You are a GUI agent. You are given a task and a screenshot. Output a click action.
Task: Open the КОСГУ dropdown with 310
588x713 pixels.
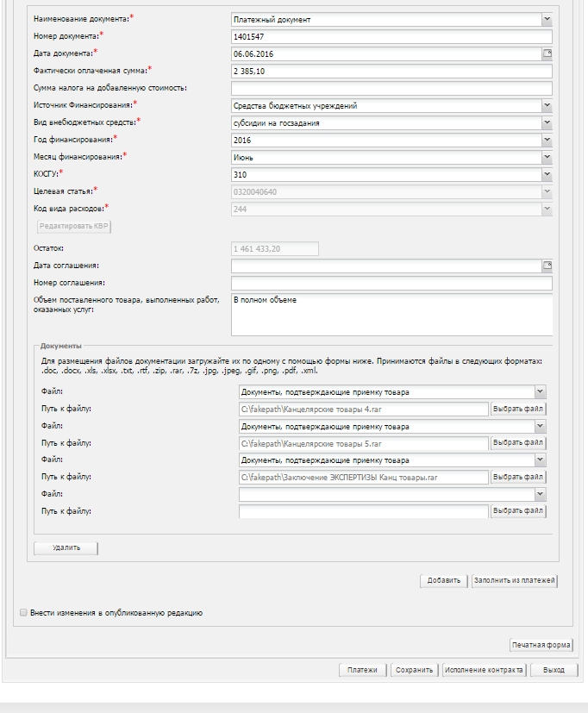[546, 175]
